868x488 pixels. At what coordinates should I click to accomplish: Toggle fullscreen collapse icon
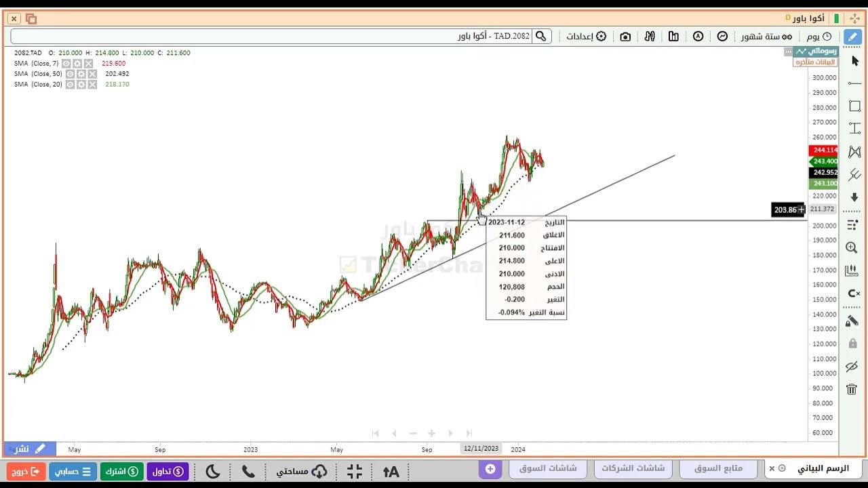pos(354,472)
